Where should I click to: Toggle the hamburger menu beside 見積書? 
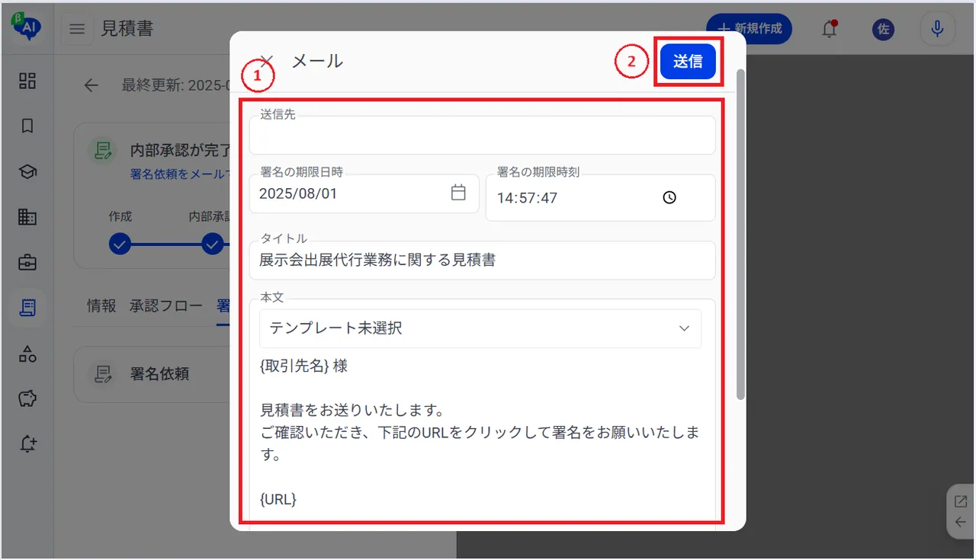[x=77, y=29]
